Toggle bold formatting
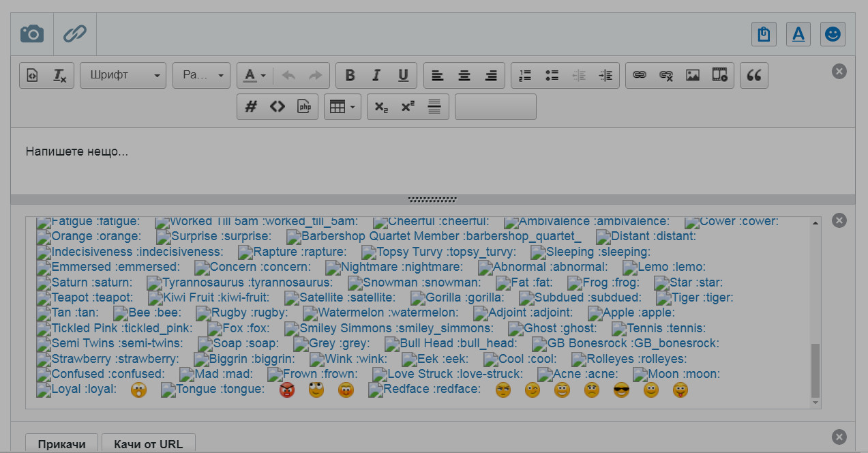Screen dimensions: 868x453 coord(350,75)
